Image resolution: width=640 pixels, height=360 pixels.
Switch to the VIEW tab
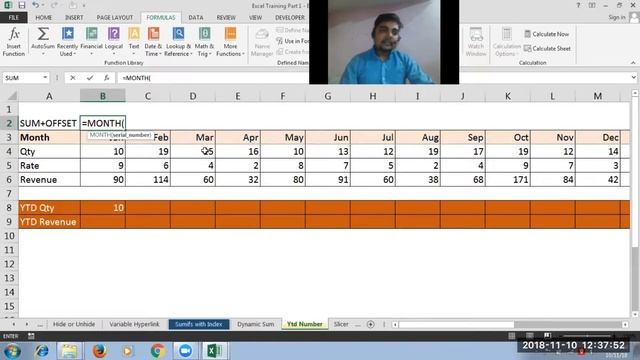(256, 18)
